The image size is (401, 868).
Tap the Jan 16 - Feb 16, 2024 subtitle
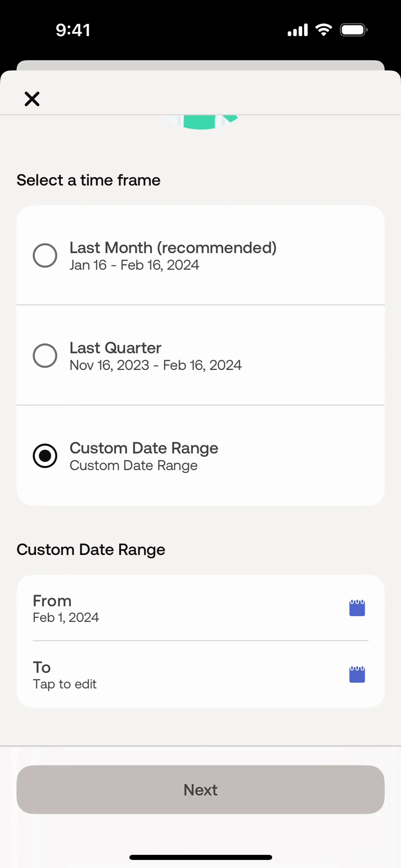click(x=134, y=265)
